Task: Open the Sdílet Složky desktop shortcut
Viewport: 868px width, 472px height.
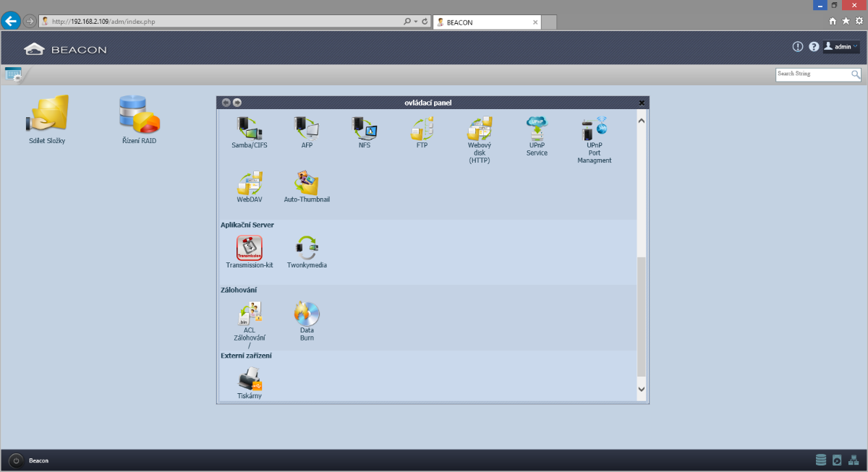Action: click(48, 114)
